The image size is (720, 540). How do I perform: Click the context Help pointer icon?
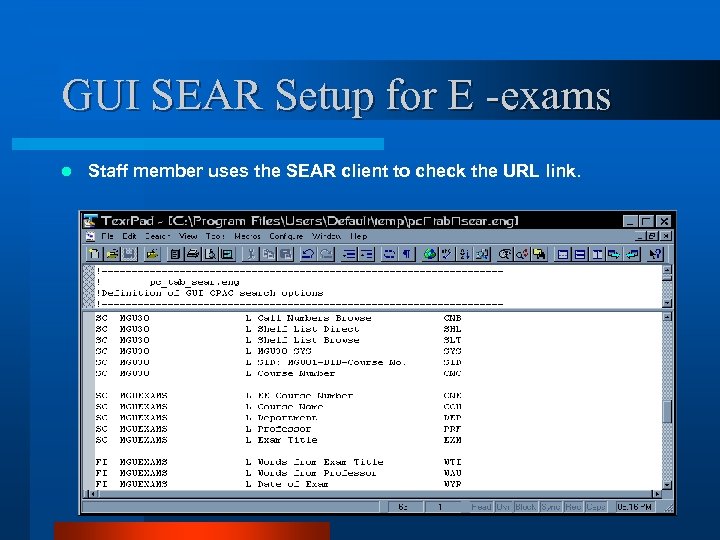655,254
